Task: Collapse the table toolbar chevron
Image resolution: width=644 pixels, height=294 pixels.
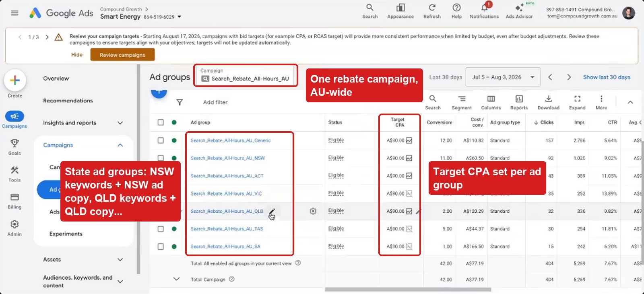Action: pyautogui.click(x=630, y=102)
